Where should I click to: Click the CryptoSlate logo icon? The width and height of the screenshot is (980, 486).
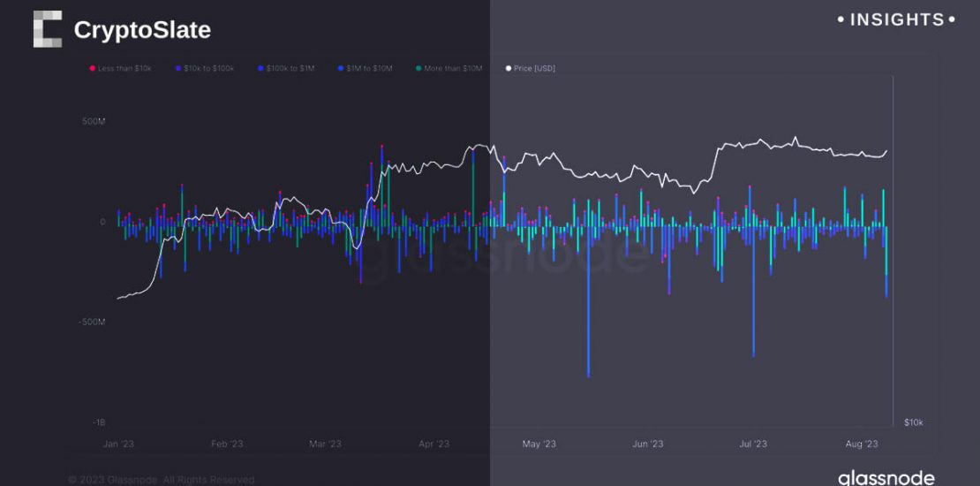point(48,29)
